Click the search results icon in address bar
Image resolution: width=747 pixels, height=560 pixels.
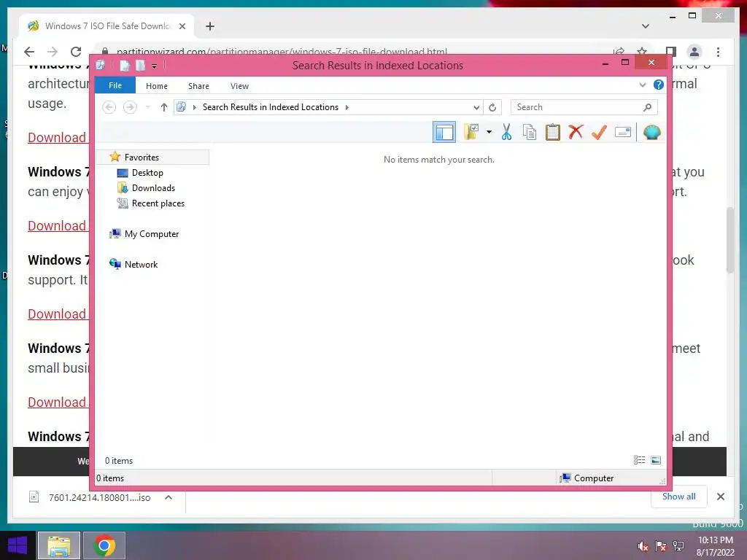(182, 107)
